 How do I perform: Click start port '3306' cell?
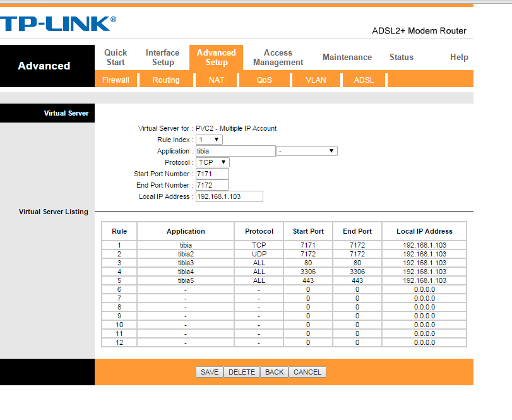(x=308, y=272)
